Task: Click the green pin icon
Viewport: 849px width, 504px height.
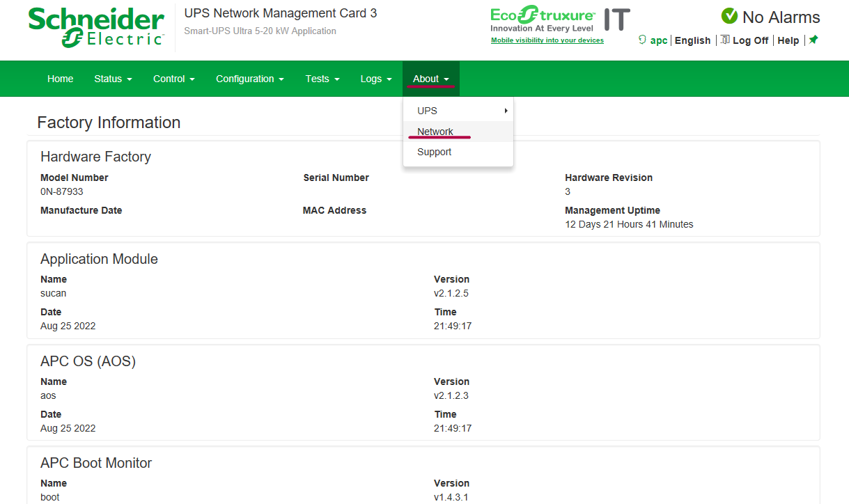Action: 813,40
